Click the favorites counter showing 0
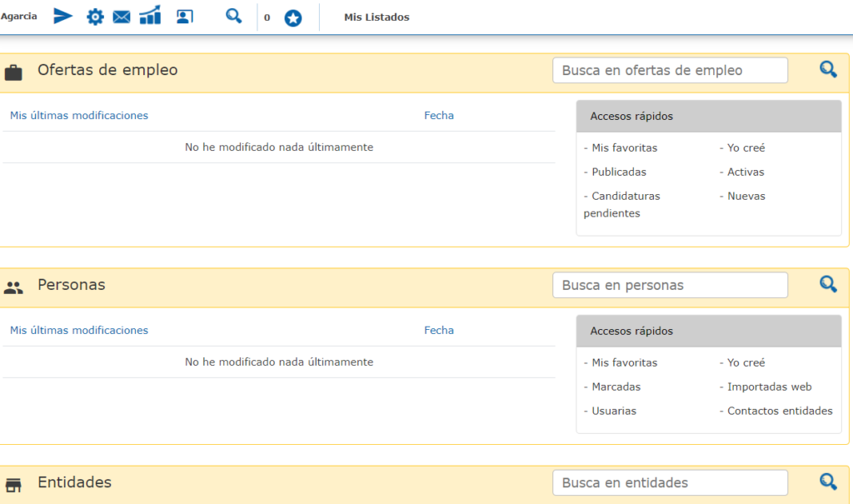The height and width of the screenshot is (504, 853). pyautogui.click(x=267, y=18)
